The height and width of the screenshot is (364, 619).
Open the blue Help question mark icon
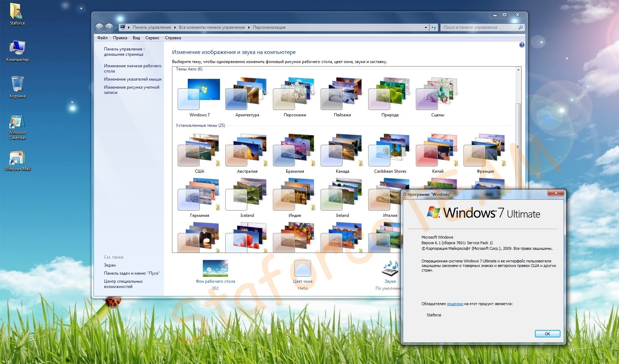tap(522, 45)
